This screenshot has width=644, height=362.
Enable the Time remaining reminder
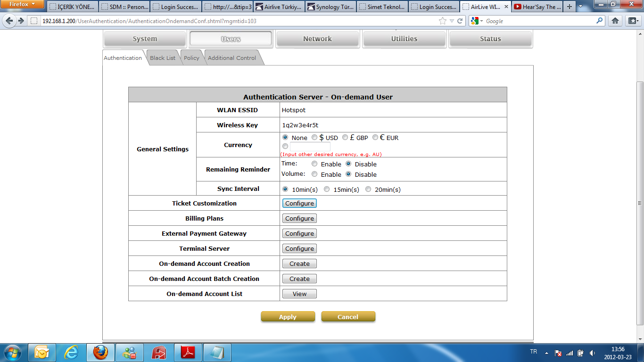point(314,164)
